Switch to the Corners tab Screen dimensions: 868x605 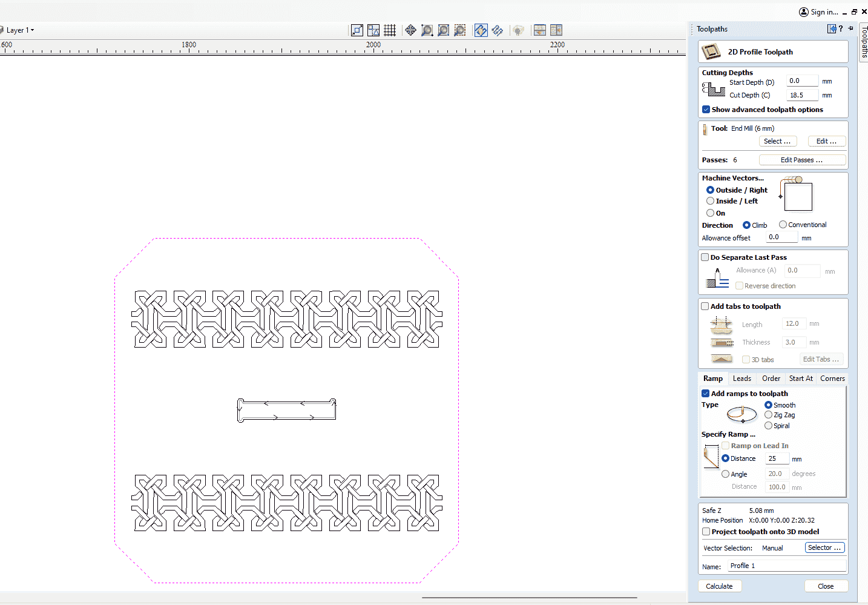[x=832, y=379]
